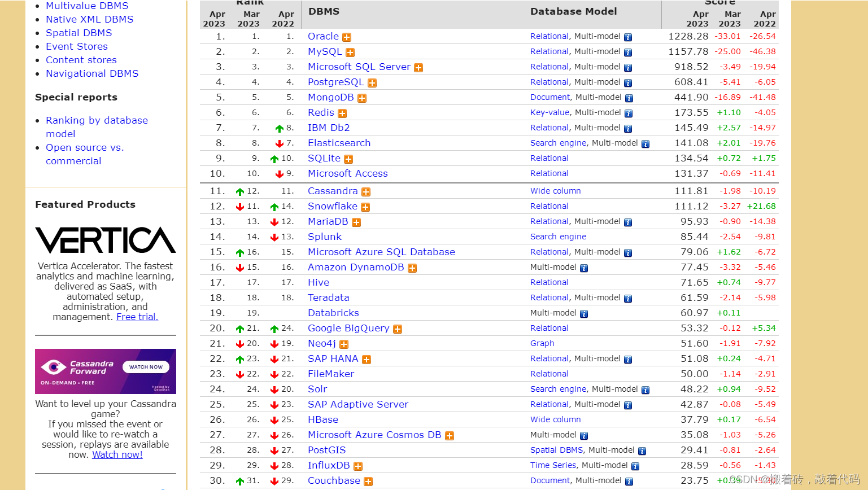Open the Multivalue DBMS sidebar link
The height and width of the screenshot is (490, 868).
point(87,6)
